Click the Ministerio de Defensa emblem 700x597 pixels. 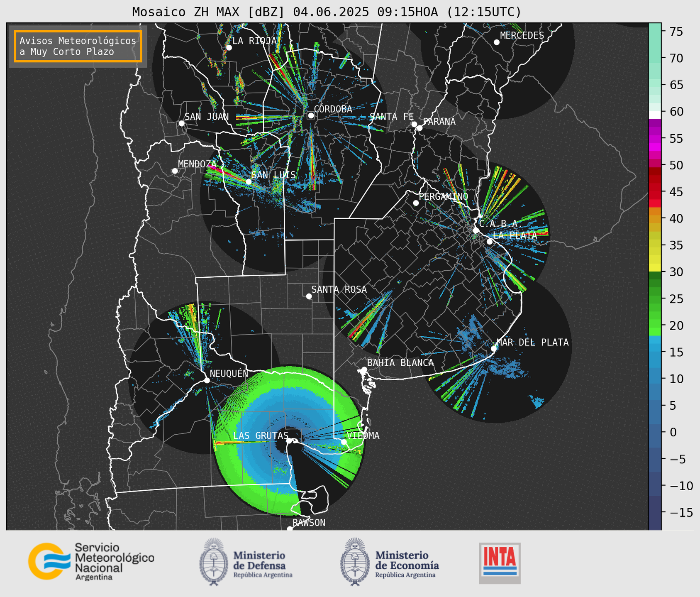(x=214, y=562)
